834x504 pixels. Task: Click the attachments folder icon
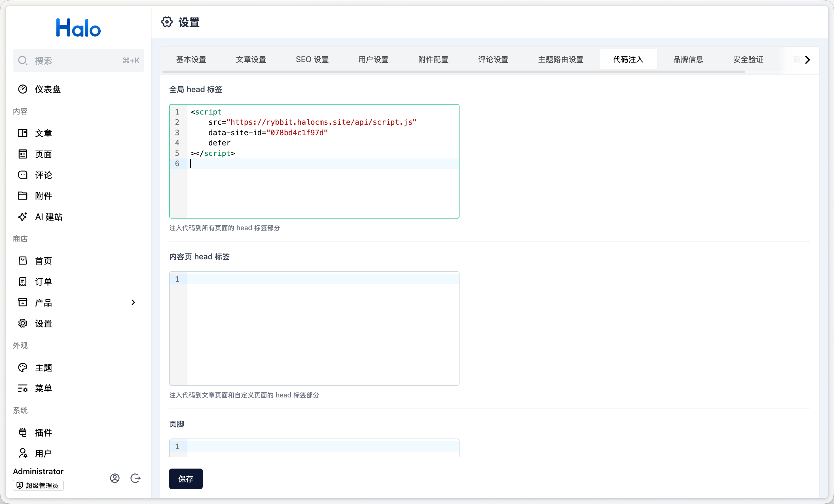point(23,196)
